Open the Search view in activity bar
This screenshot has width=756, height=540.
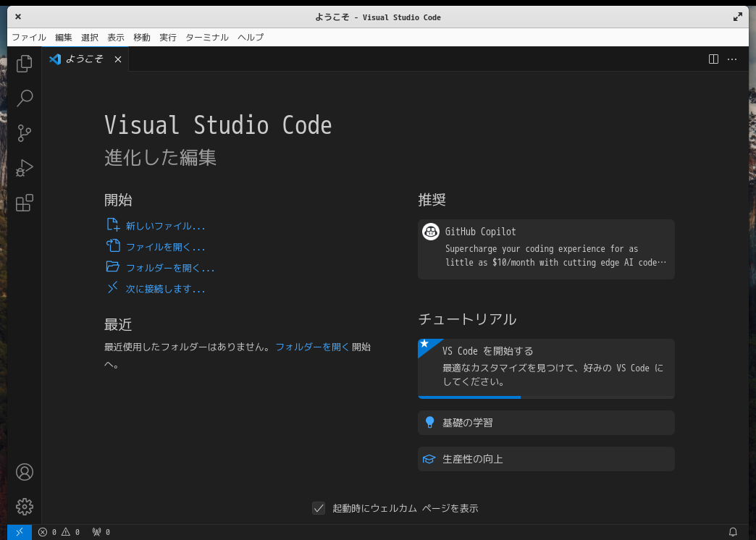(x=24, y=98)
